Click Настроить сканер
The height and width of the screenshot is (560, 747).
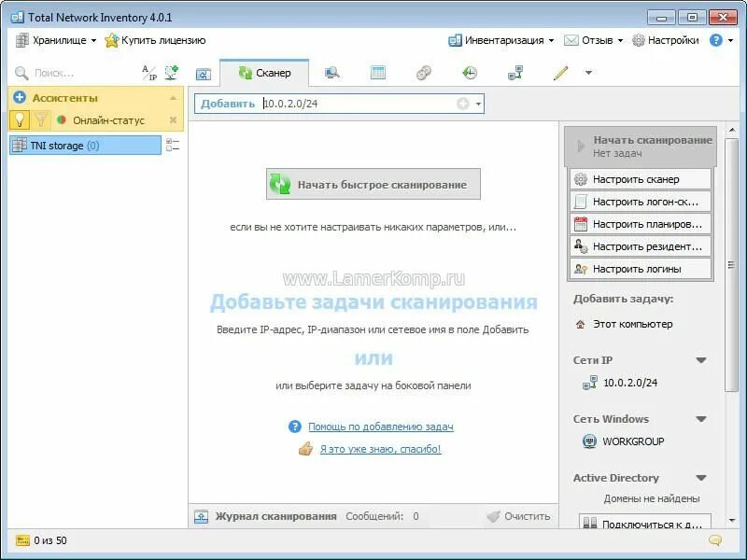click(641, 179)
